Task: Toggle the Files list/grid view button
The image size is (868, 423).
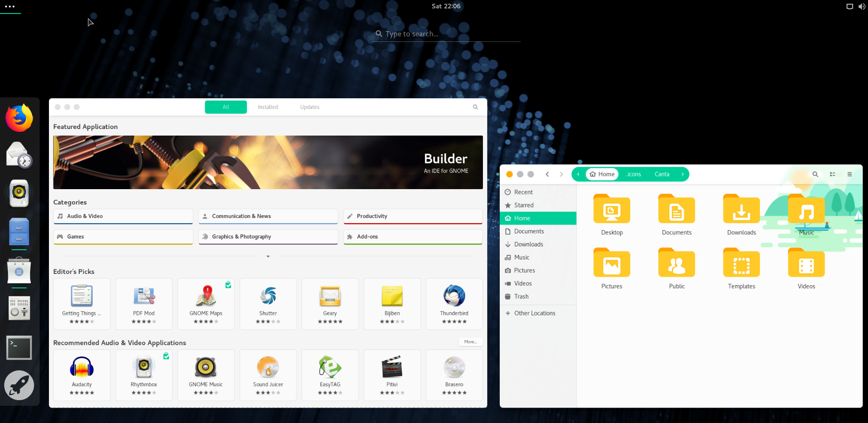Action: coord(832,174)
